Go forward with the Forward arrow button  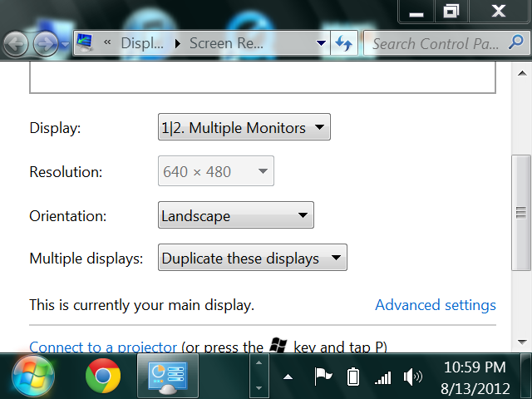coord(46,43)
